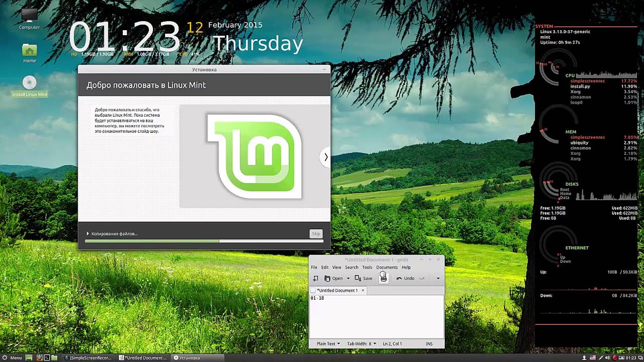Expand the "Копирование файлов..." details triangle
Viewport: 644px width, 362px height.
coord(88,234)
